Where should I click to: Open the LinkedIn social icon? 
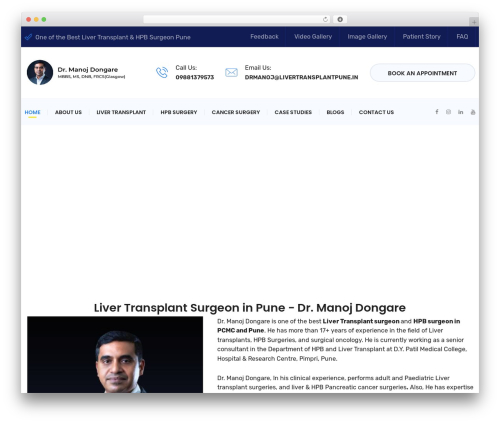coord(460,112)
